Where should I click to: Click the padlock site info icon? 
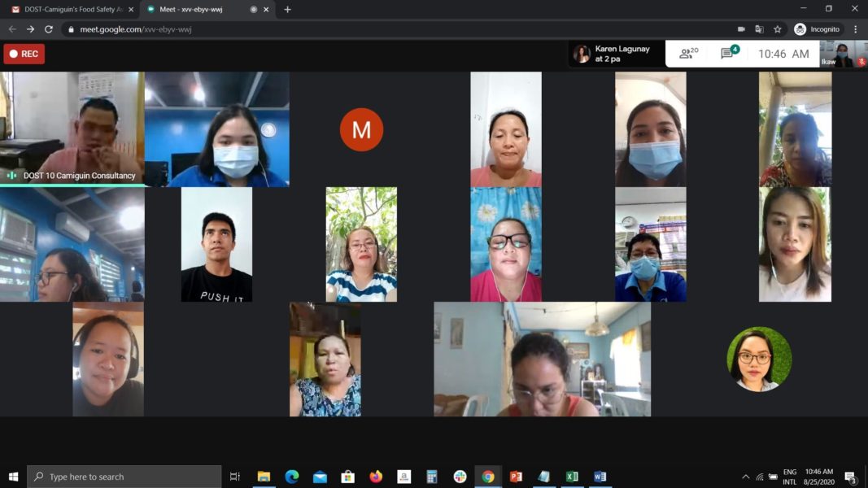point(71,29)
